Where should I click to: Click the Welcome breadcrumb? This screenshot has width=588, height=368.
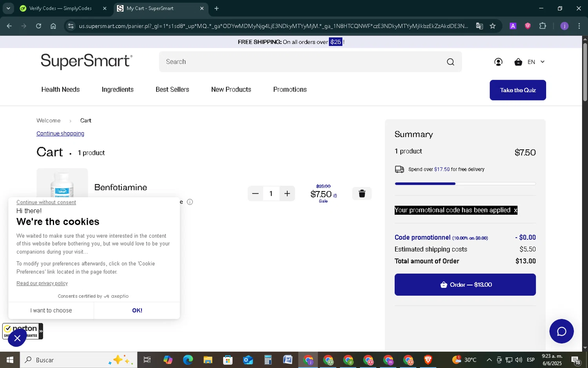pyautogui.click(x=49, y=121)
